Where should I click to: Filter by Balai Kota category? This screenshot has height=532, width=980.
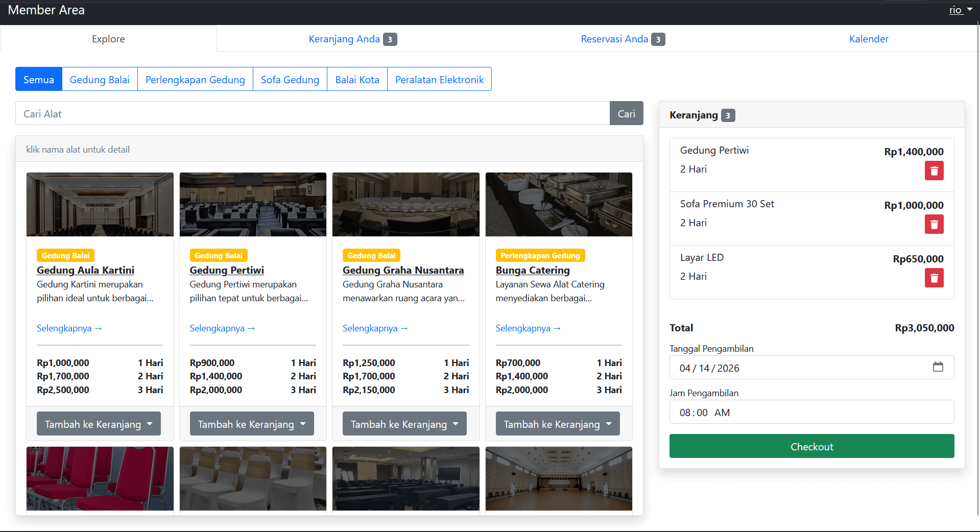pos(357,79)
